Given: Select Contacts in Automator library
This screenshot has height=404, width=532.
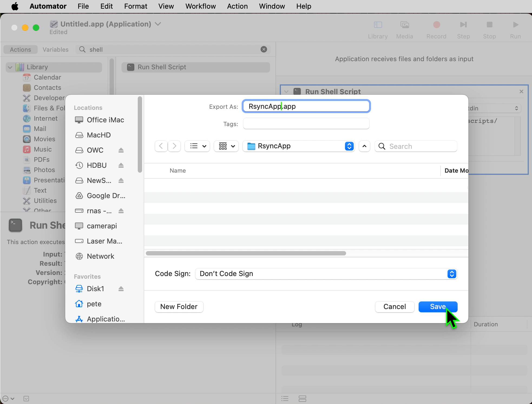Looking at the screenshot, I should 42,88.
